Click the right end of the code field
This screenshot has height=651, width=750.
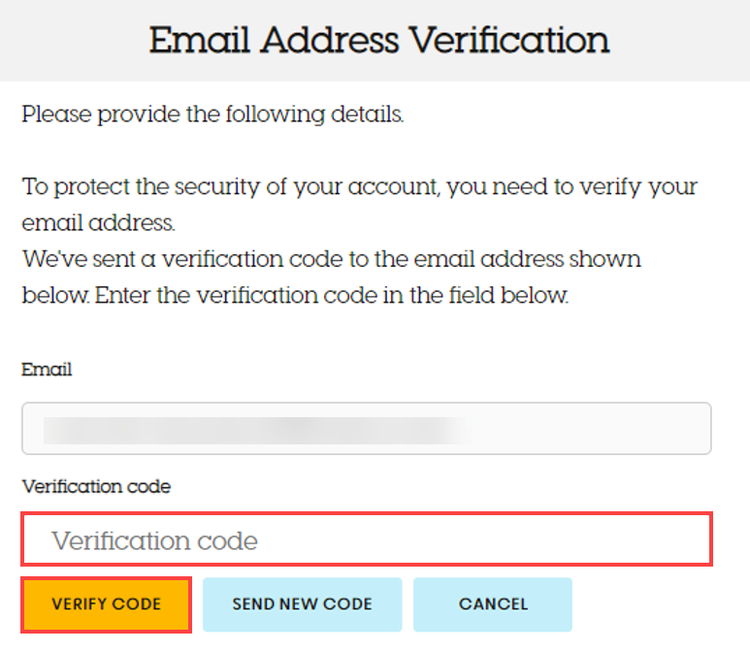(660, 541)
